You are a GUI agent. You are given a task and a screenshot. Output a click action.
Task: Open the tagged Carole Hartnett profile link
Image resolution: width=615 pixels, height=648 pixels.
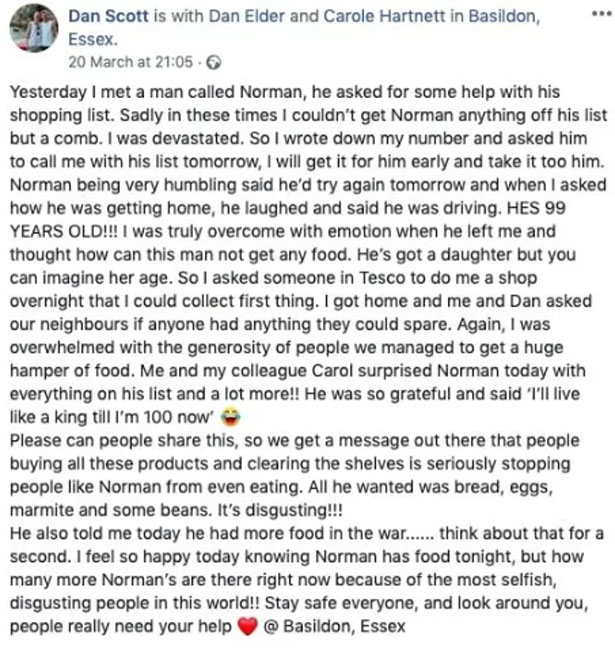[x=384, y=16]
